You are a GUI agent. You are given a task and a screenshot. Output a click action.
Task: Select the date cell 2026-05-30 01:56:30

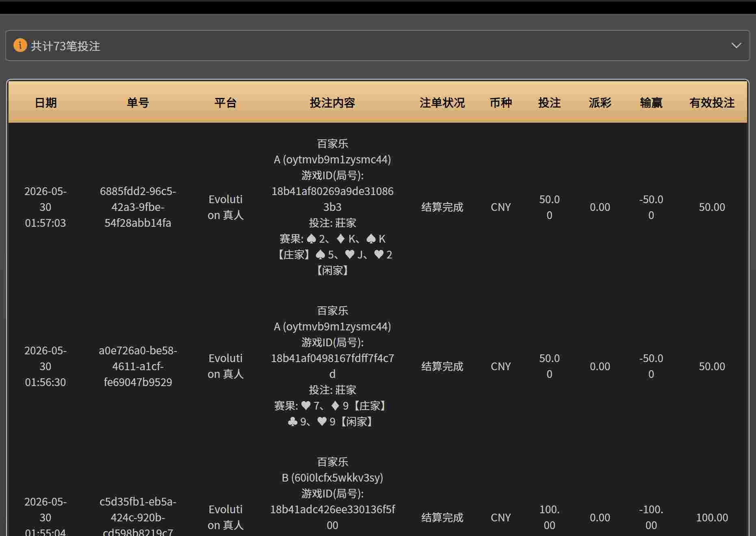point(45,366)
